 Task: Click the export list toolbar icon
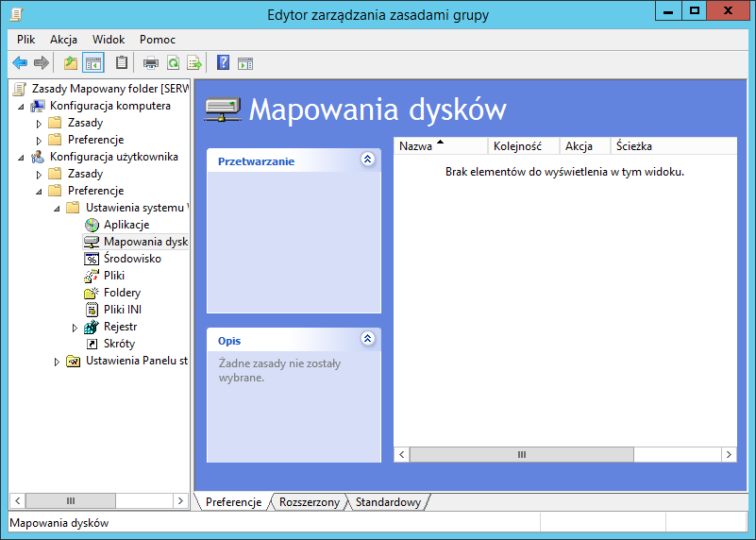[194, 62]
